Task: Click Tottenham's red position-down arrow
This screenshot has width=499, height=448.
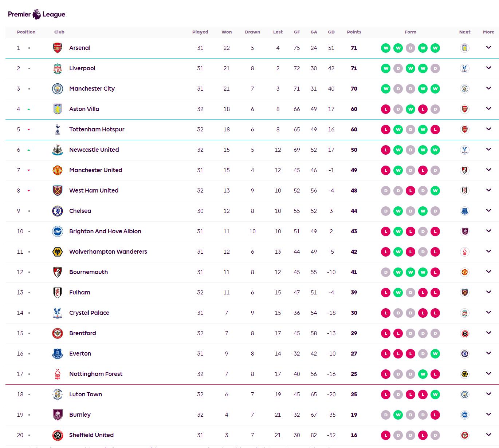Action: (x=29, y=130)
